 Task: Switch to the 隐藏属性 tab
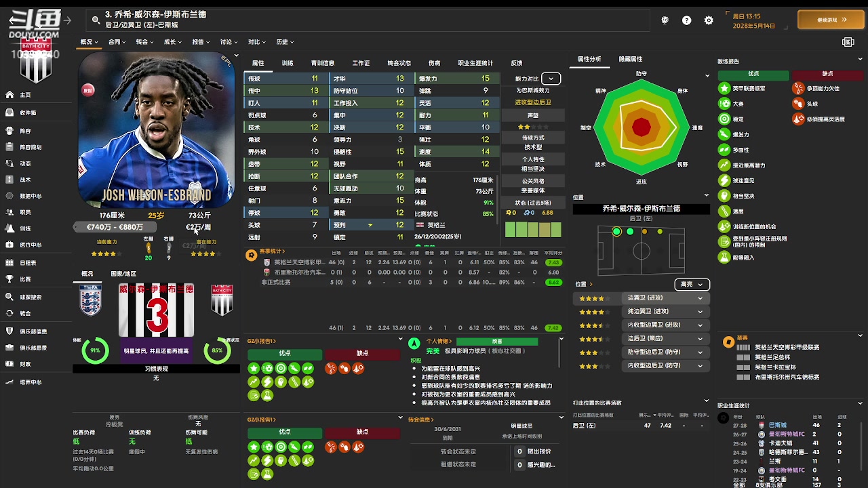click(630, 59)
